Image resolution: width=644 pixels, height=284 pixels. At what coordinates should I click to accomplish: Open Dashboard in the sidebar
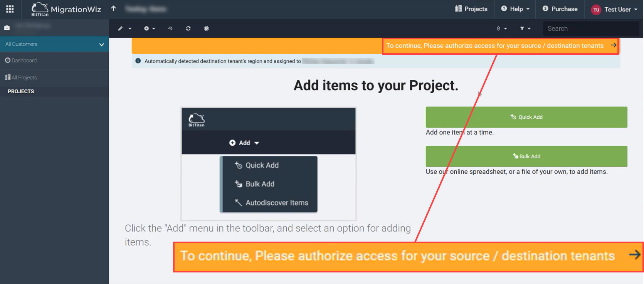[x=21, y=60]
